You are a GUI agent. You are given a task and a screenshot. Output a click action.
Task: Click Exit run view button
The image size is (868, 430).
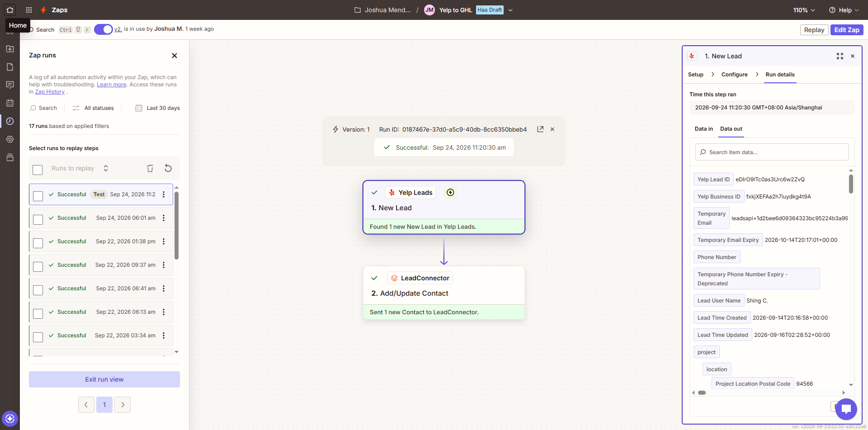pos(104,379)
